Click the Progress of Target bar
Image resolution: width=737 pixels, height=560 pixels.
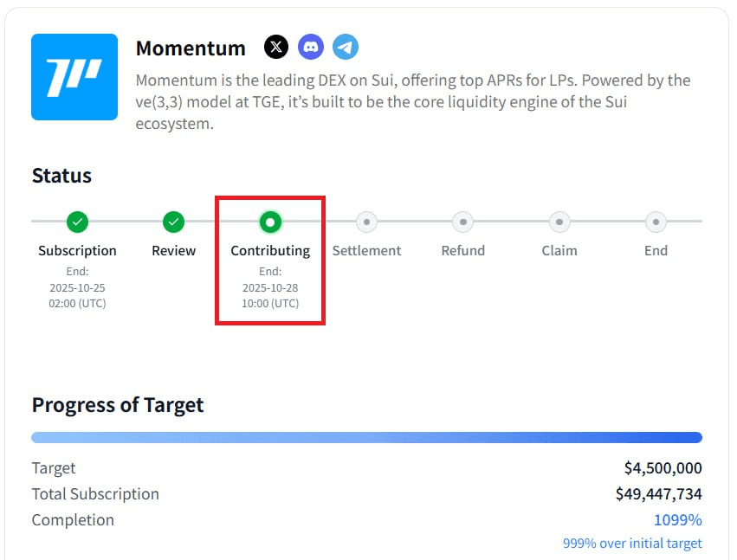366,438
